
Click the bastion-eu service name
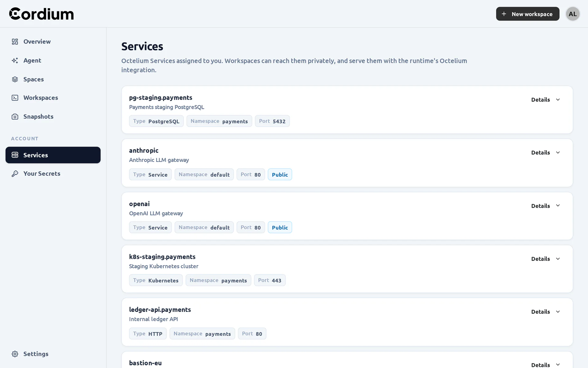tap(145, 363)
